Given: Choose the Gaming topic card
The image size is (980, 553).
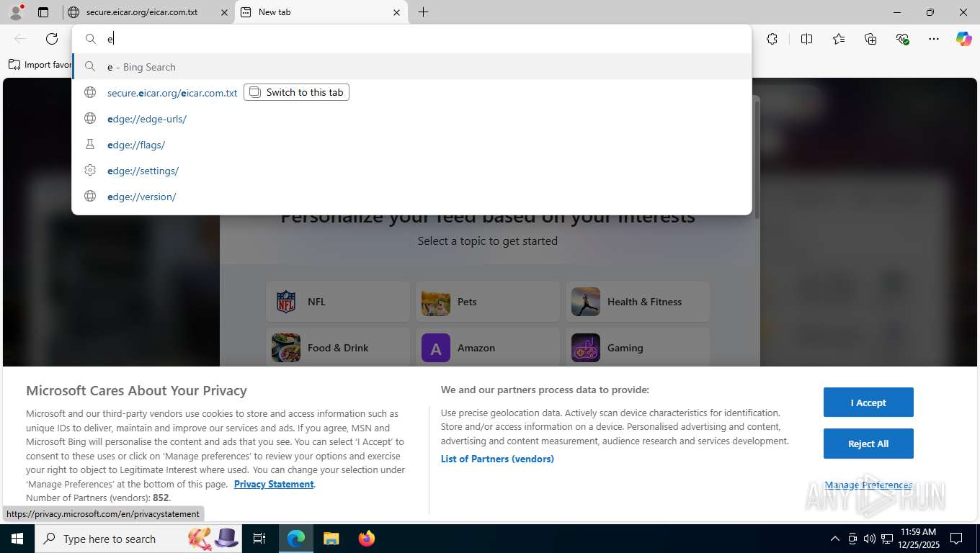Looking at the screenshot, I should (638, 348).
